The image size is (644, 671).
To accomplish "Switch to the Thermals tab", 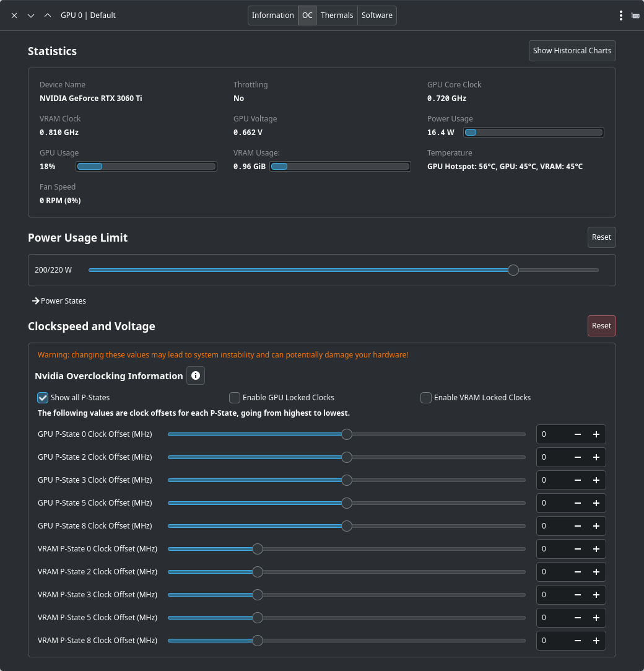I will pyautogui.click(x=337, y=15).
